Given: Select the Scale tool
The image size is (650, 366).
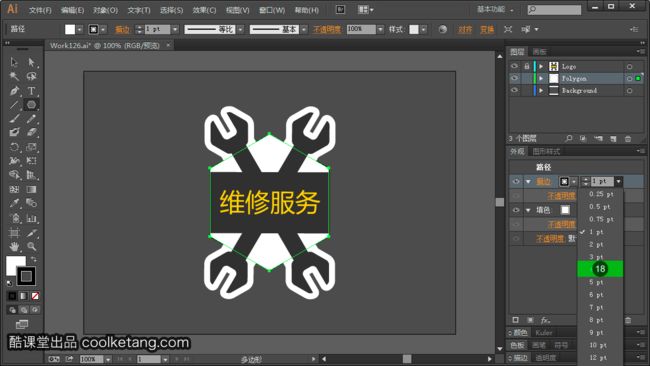Looking at the screenshot, I should 32,147.
